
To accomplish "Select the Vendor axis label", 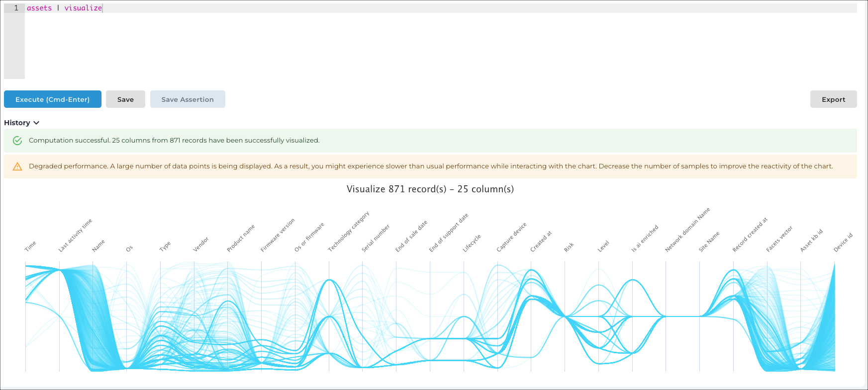I will pos(201,244).
